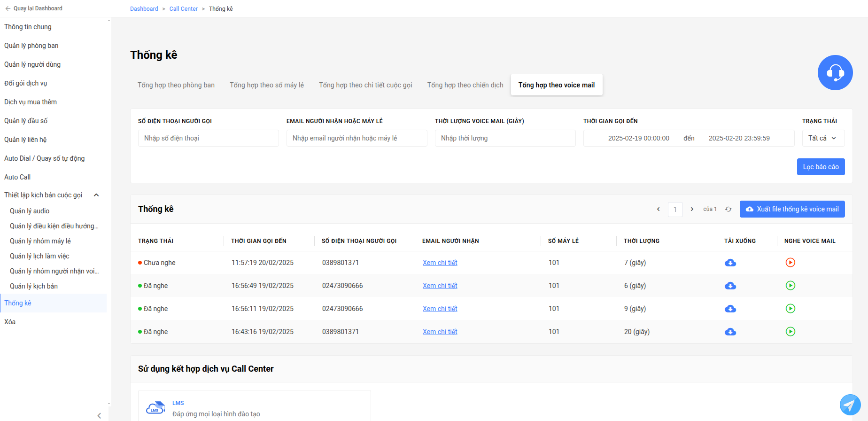This screenshot has height=421, width=868.
Task: Click 'Xuất file thống kê voice mail' button
Action: coord(792,209)
